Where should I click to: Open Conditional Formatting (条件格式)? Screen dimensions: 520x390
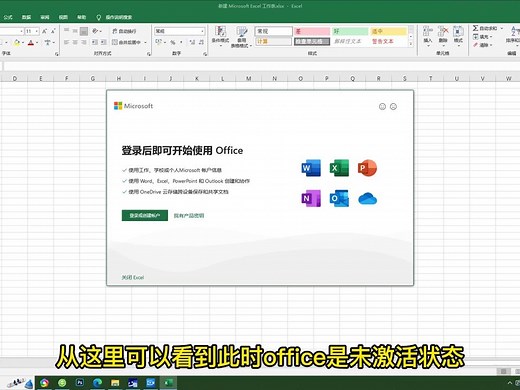(220, 36)
